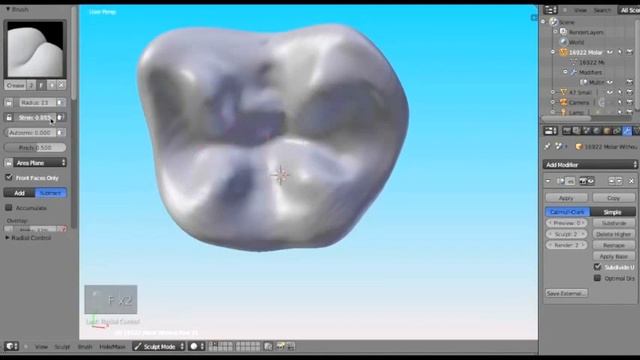The width and height of the screenshot is (640, 360).
Task: Collapse the 16322 Molar tree item
Action: point(553,52)
